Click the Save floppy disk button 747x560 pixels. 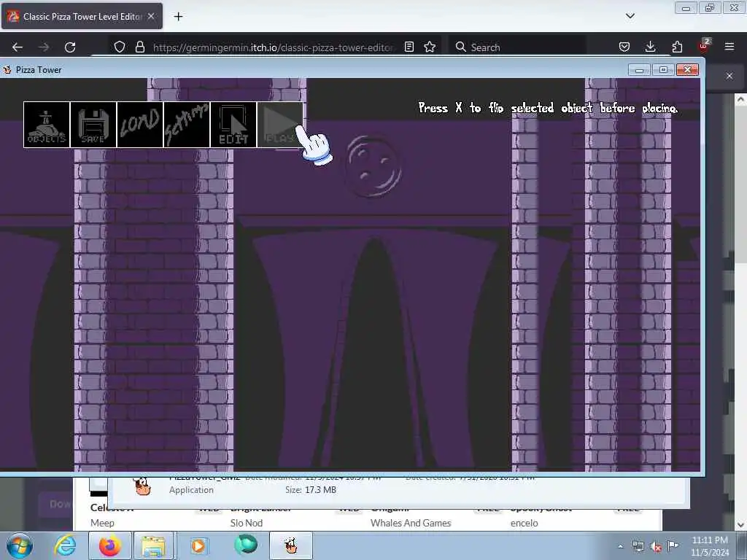[93, 125]
